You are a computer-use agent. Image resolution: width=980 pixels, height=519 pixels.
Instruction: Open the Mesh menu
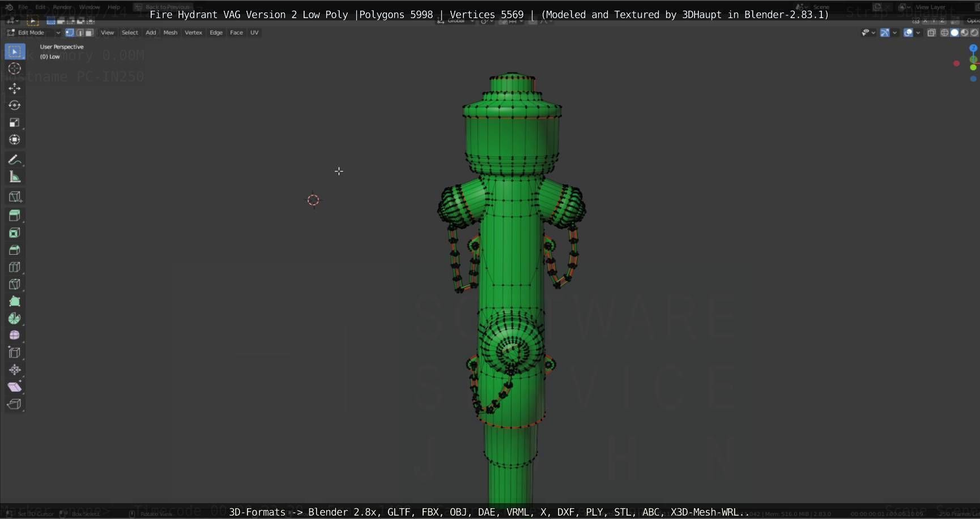171,33
